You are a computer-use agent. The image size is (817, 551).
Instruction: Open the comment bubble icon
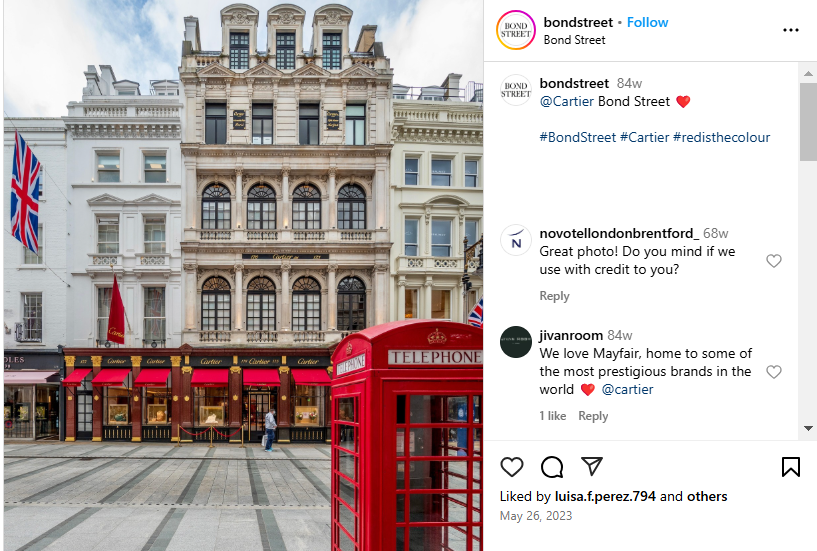click(552, 467)
